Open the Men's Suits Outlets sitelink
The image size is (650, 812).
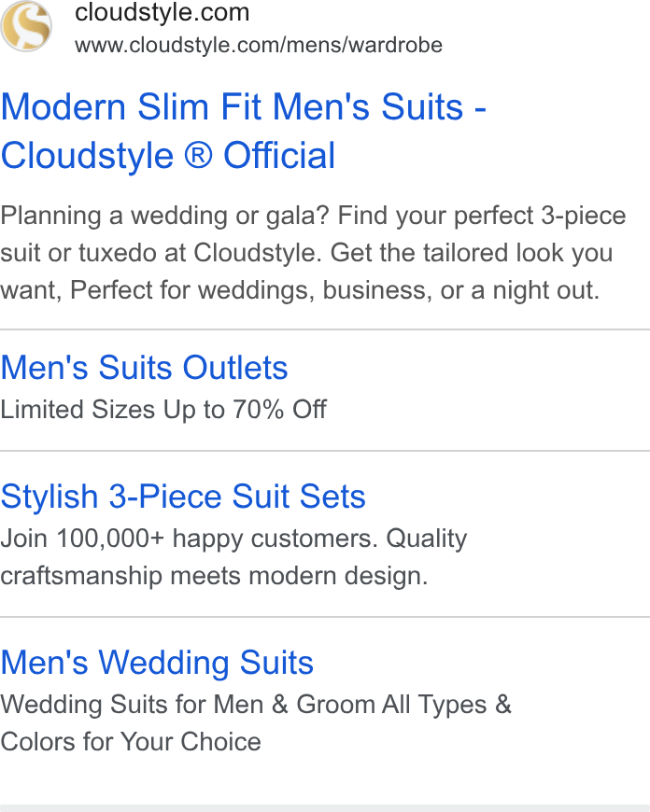144,368
